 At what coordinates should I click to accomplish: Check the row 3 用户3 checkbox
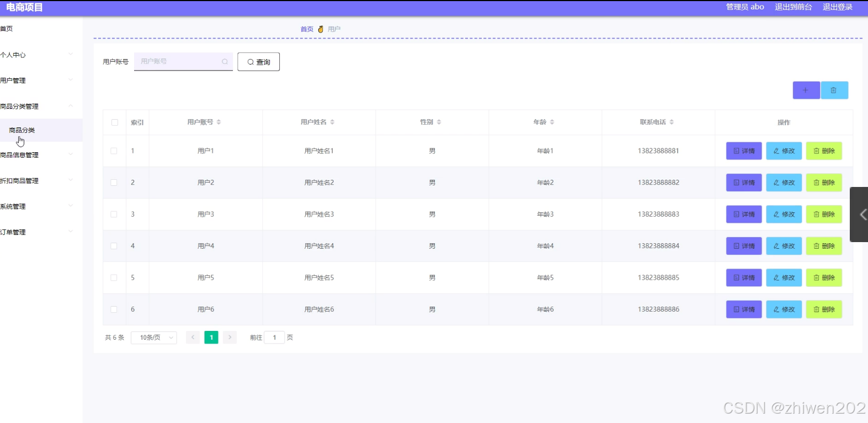point(114,214)
